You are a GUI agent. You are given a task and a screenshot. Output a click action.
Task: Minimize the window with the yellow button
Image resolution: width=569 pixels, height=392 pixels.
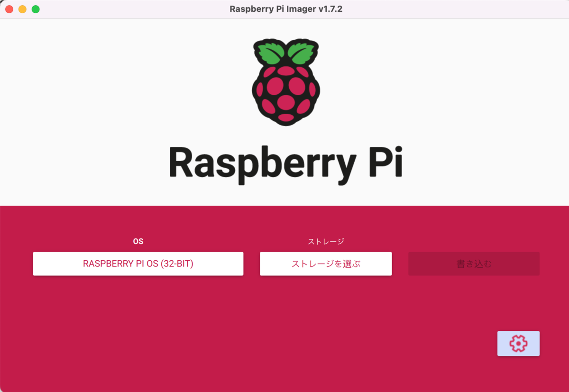click(x=22, y=9)
